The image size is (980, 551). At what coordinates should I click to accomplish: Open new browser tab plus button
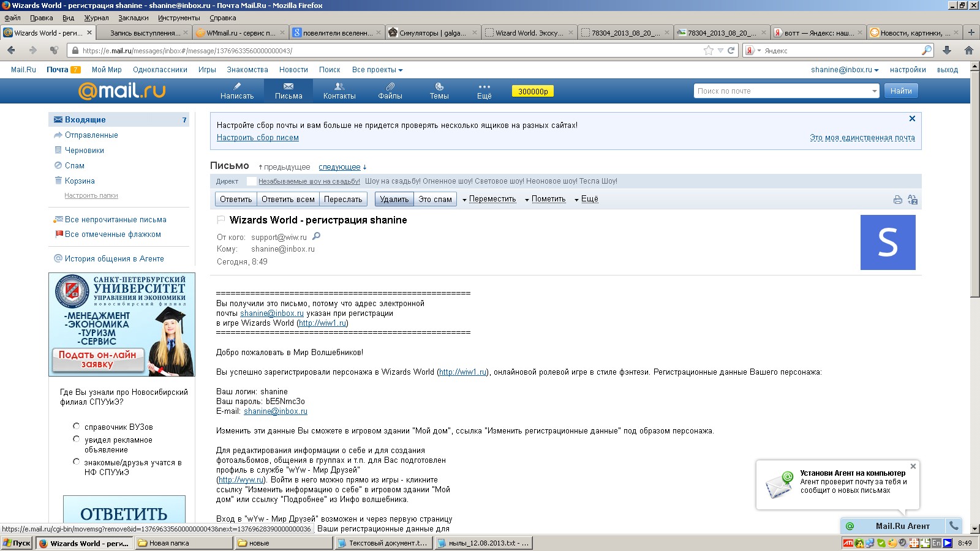pos(971,32)
